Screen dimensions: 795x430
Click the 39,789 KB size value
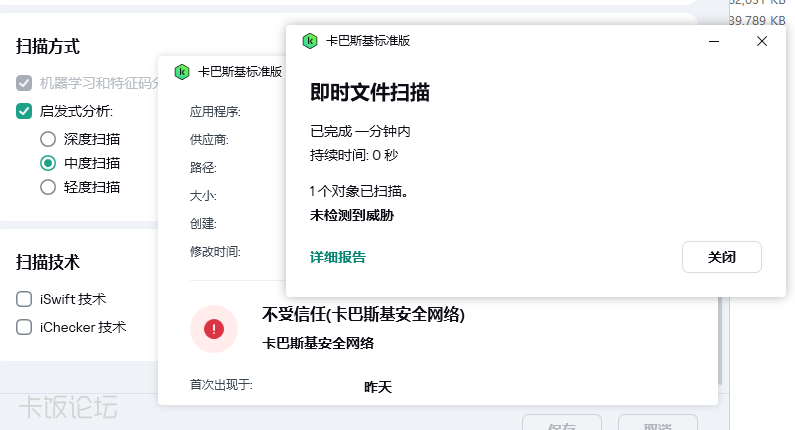pyautogui.click(x=757, y=21)
